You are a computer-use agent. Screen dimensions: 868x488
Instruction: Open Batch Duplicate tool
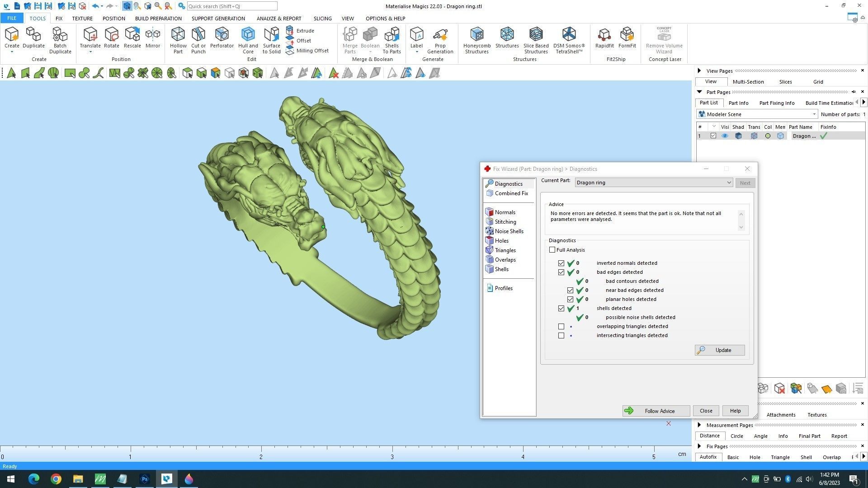click(60, 40)
